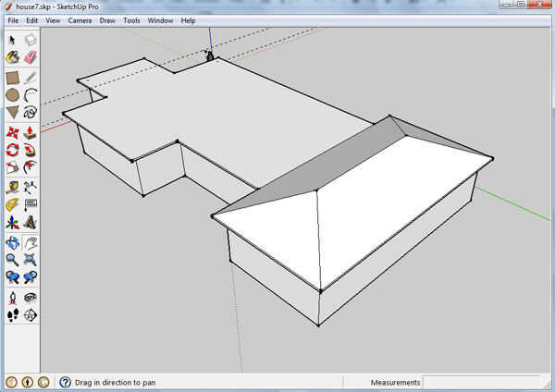Select the Follow Me tool
555x392 pixels.
[31, 150]
